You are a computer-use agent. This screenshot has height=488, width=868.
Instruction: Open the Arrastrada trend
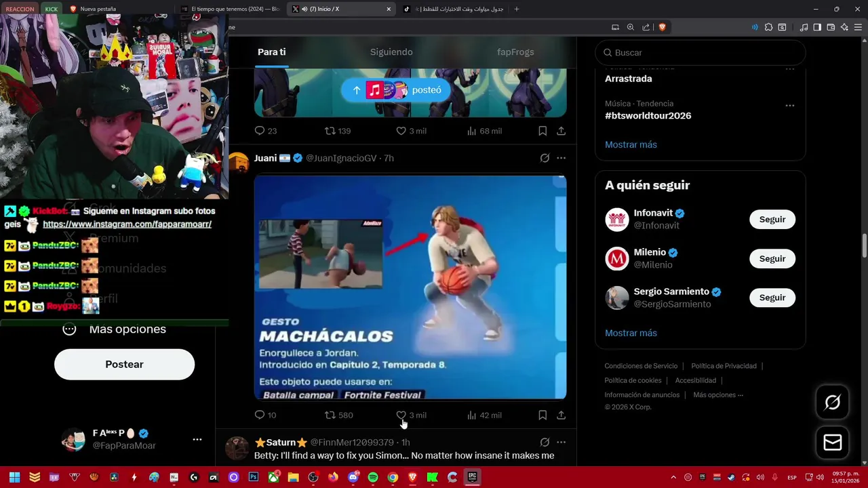tap(628, 79)
